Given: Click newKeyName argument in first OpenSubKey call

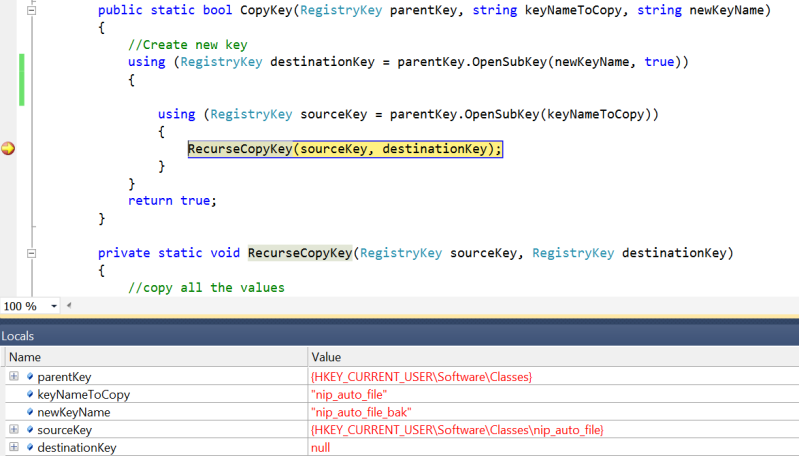Looking at the screenshot, I should [x=592, y=62].
